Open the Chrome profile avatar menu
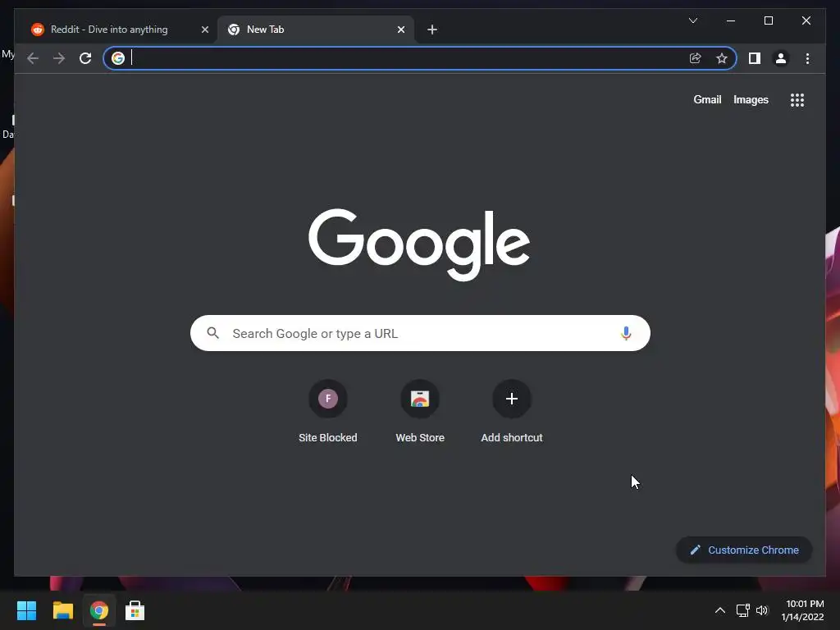 [781, 58]
